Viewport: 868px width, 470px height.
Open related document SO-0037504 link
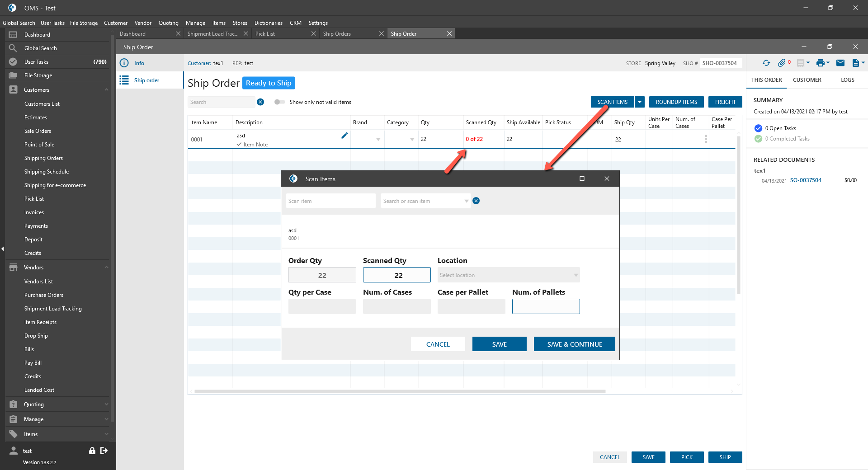pos(806,180)
